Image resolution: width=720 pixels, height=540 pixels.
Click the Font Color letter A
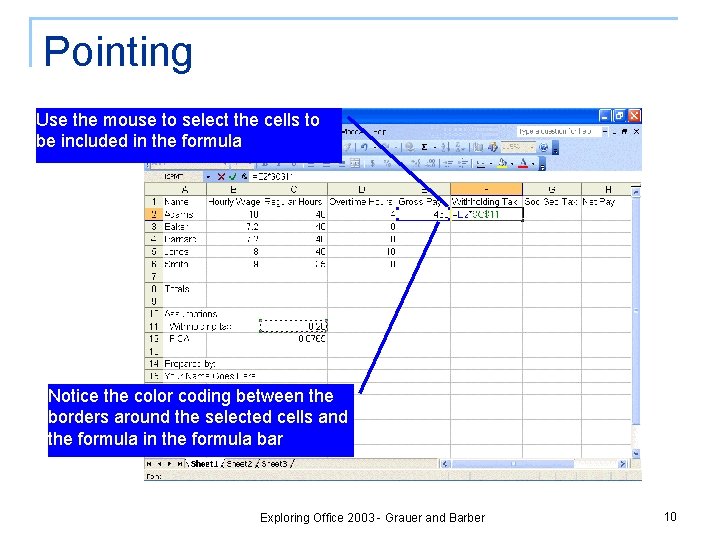(x=523, y=163)
